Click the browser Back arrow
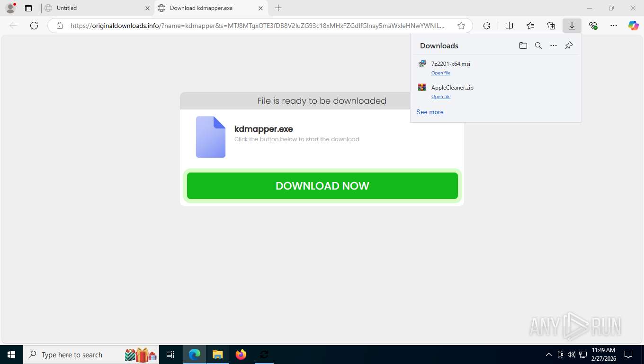The image size is (644, 364). click(13, 26)
